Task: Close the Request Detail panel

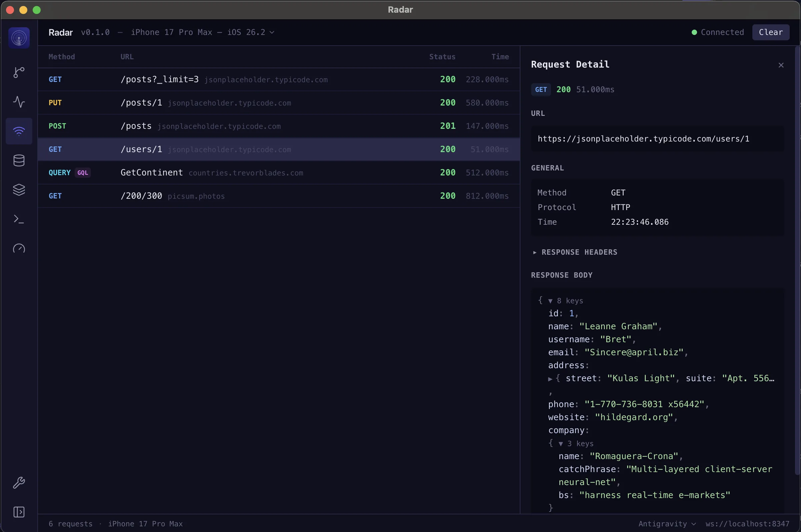Action: tap(781, 65)
